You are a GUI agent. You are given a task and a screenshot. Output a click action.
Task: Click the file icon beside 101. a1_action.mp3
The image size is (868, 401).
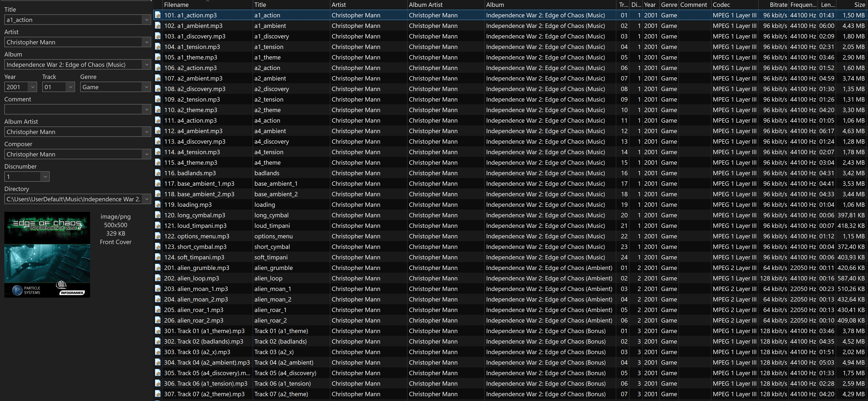click(x=158, y=15)
